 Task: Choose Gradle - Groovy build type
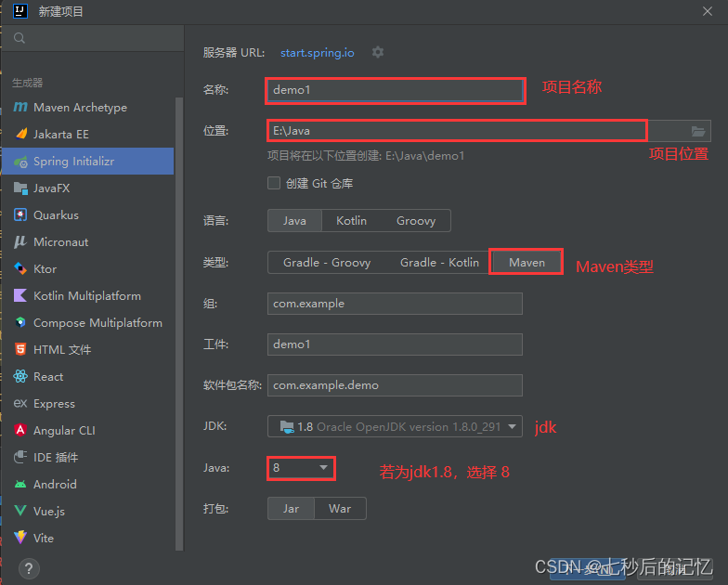(x=327, y=262)
